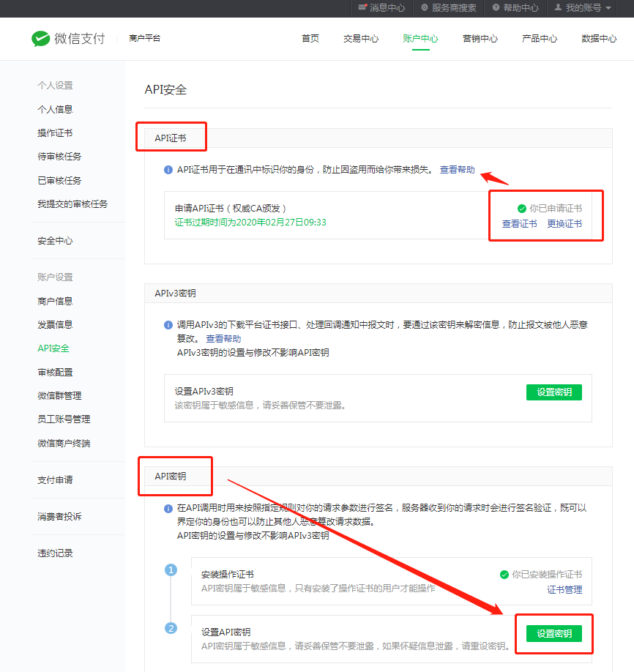Open 支付申请 in the sidebar
Screen dimensions: 634x672
pyautogui.click(x=55, y=480)
